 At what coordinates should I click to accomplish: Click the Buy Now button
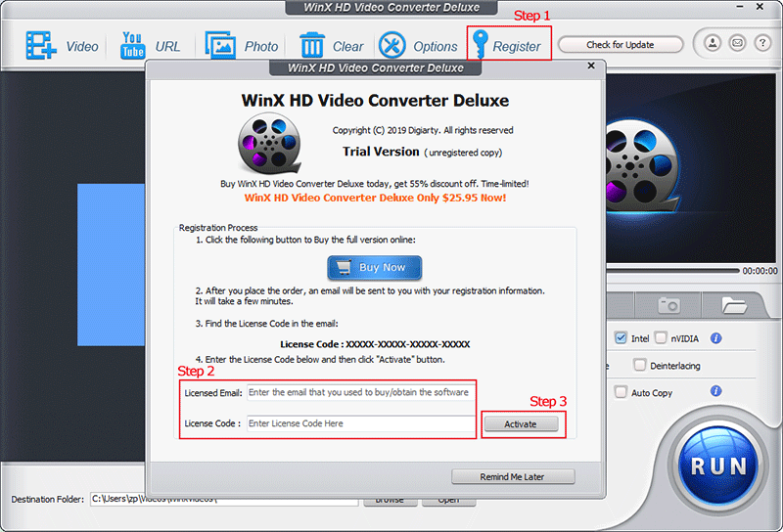tap(375, 268)
